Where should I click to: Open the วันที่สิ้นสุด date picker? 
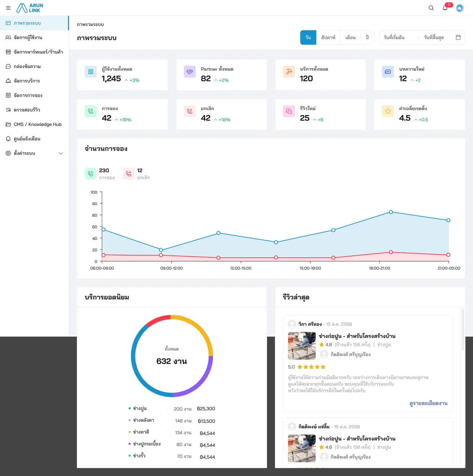click(x=434, y=38)
